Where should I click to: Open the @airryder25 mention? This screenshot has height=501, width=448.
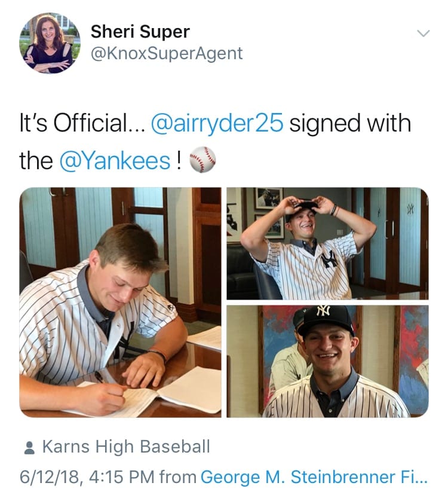217,123
